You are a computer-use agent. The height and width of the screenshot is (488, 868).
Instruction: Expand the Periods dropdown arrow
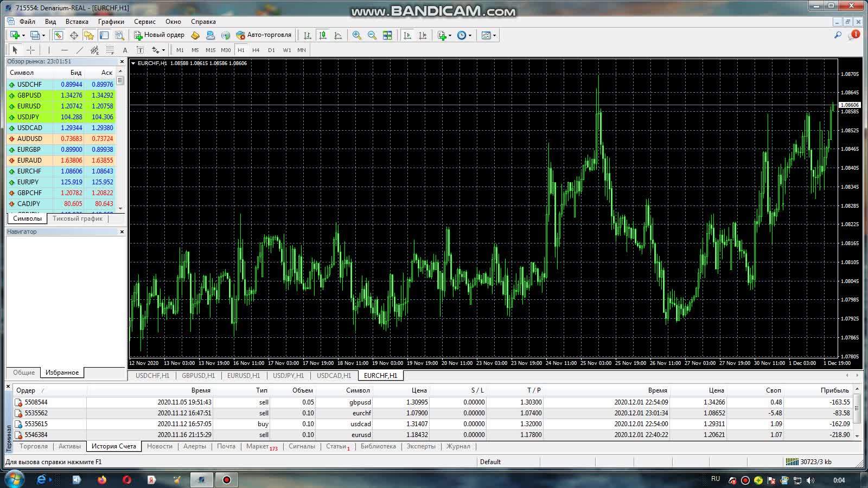click(x=470, y=36)
